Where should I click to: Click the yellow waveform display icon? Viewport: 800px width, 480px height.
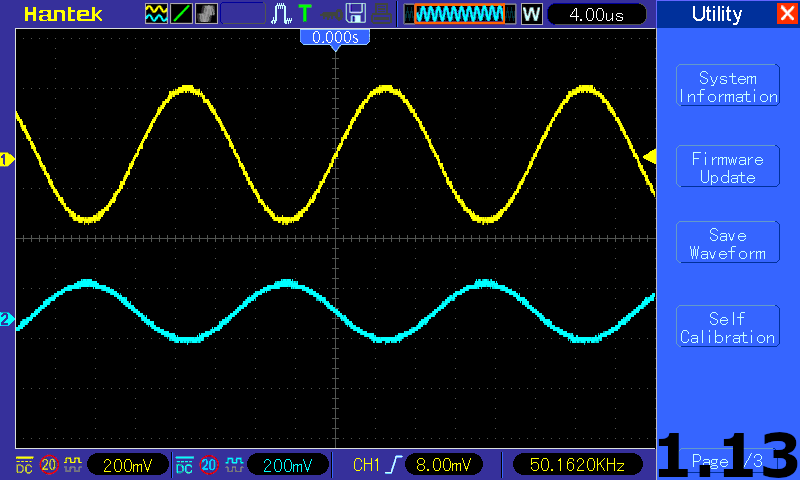156,14
